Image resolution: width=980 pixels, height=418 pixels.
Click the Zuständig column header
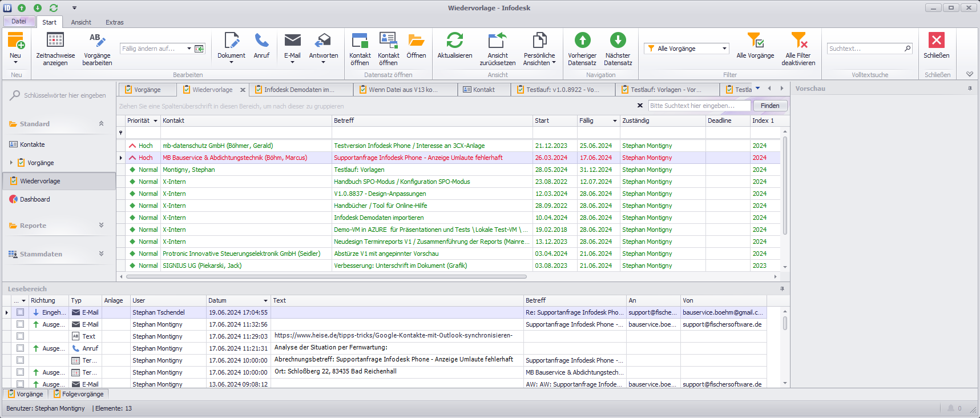click(663, 121)
